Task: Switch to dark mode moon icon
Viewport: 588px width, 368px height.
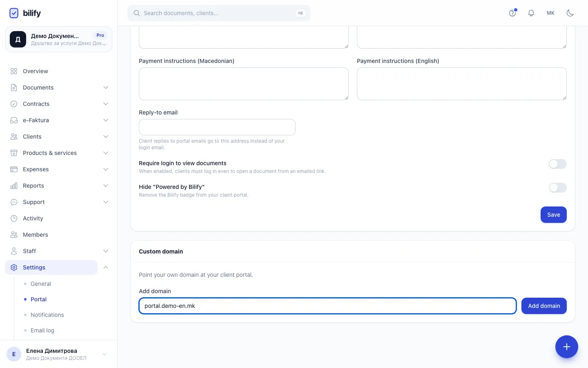Action: 570,13
